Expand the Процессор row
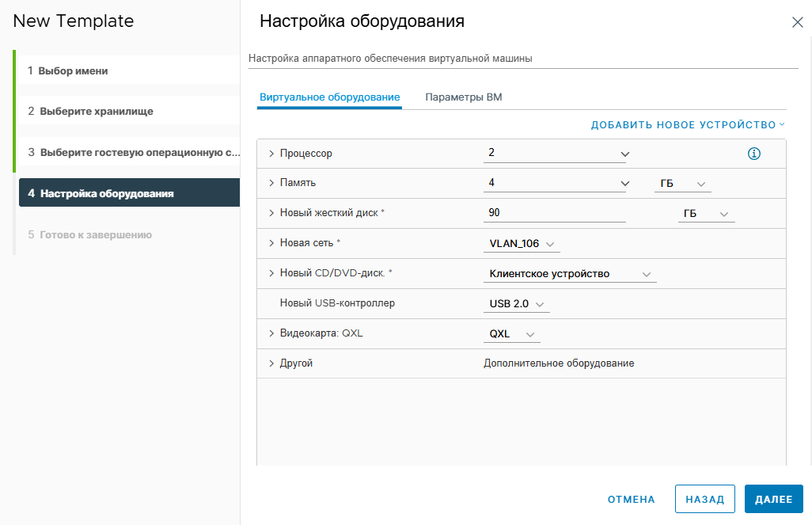This screenshot has width=812, height=525. [271, 154]
